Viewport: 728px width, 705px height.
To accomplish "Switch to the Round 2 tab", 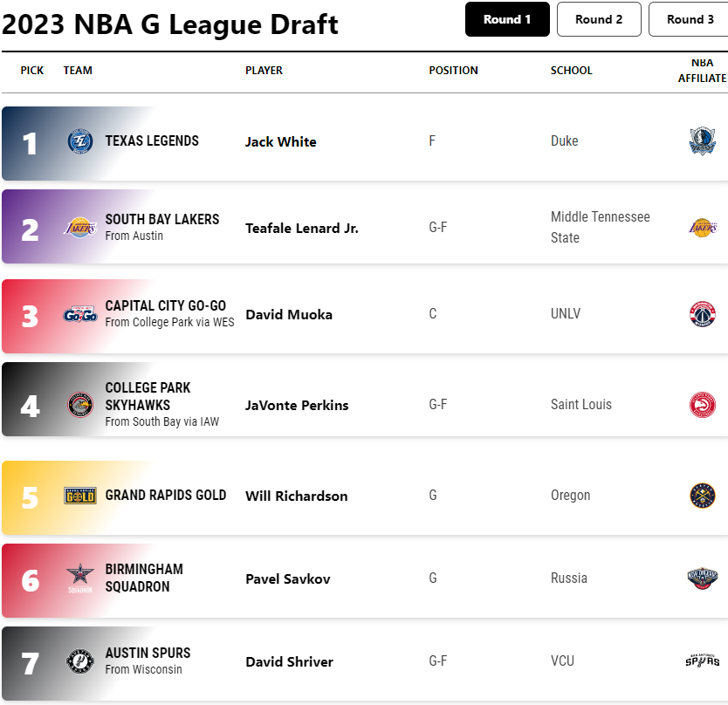I will tap(599, 19).
